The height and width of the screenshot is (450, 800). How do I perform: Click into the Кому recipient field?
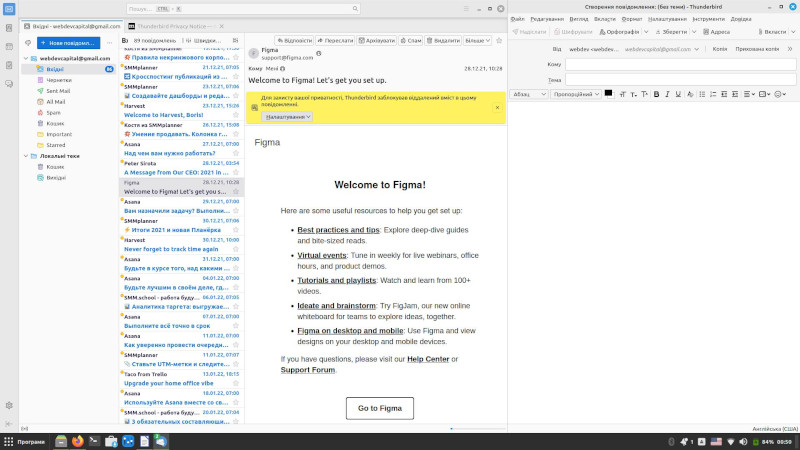pos(681,64)
